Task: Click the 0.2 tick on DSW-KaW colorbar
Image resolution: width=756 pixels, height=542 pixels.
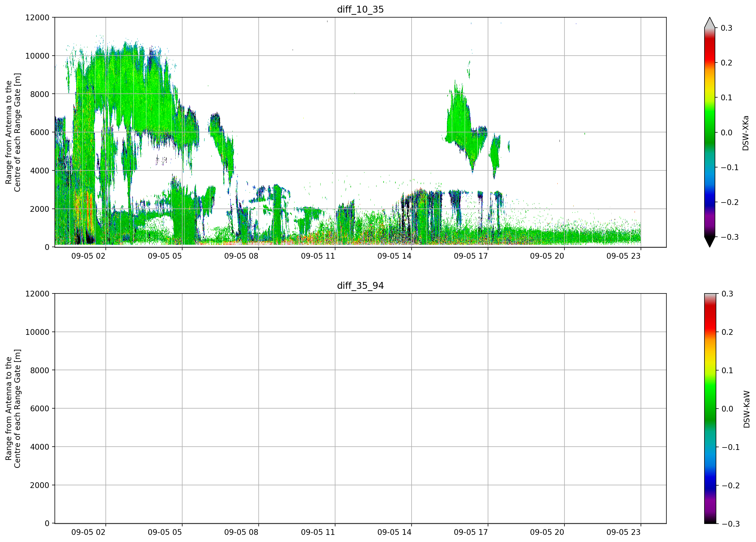Action: point(727,332)
